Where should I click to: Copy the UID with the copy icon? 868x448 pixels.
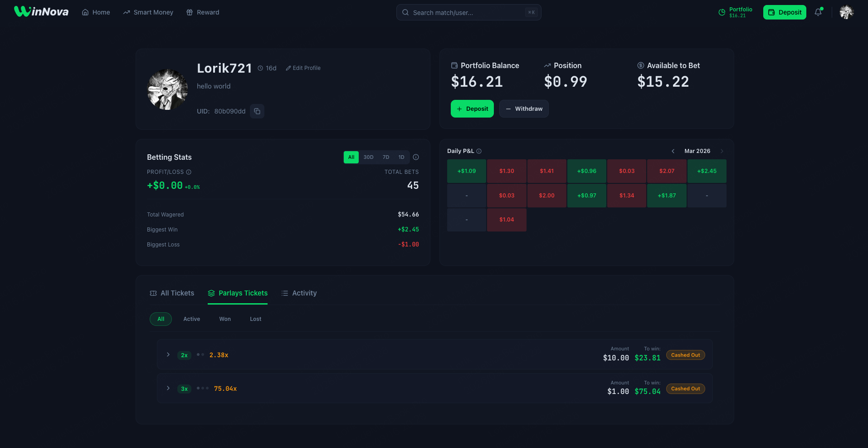coord(257,111)
